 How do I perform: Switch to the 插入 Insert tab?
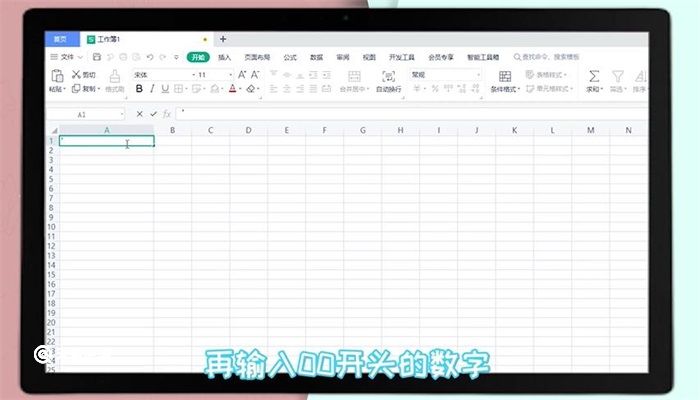point(225,57)
